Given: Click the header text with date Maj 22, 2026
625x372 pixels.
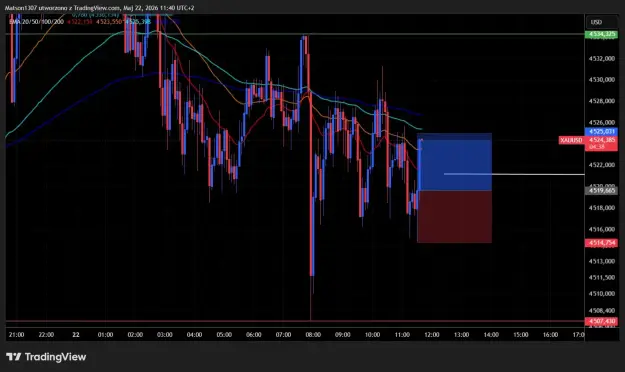Looking at the screenshot, I should (x=99, y=8).
